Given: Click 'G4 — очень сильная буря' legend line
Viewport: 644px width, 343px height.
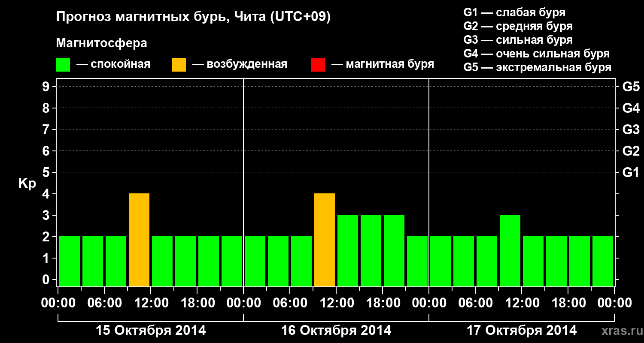Looking at the screenshot, I should pos(537,54).
